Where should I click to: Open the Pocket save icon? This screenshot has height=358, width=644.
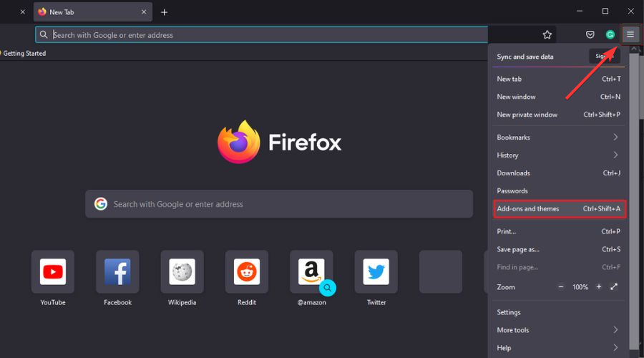point(590,35)
